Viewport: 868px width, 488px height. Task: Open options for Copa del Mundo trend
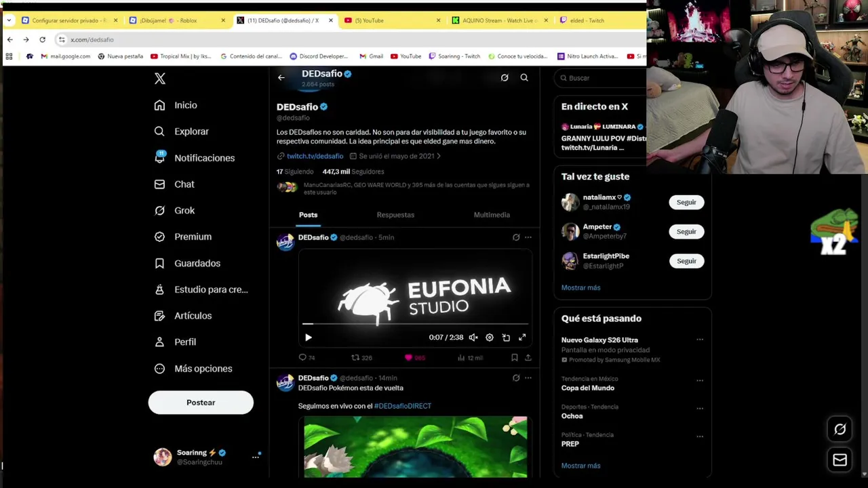tap(700, 380)
